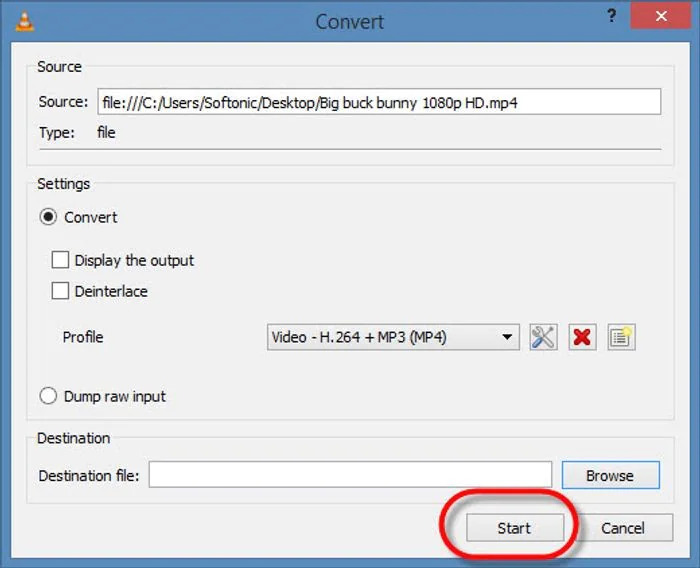Select the Convert radio button
Viewport: 700px width, 568px height.
(48, 217)
